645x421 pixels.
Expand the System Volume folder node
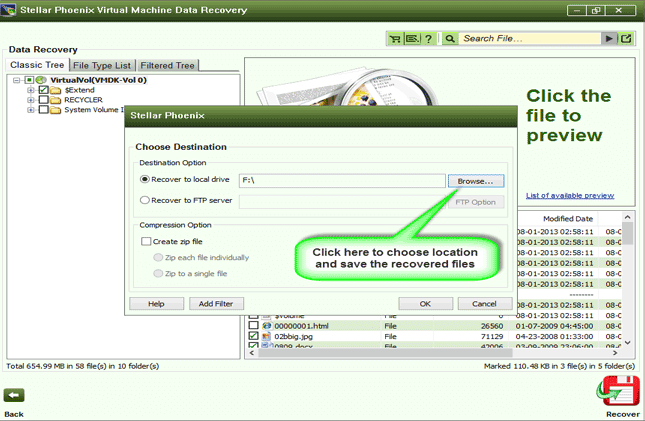pos(30,110)
